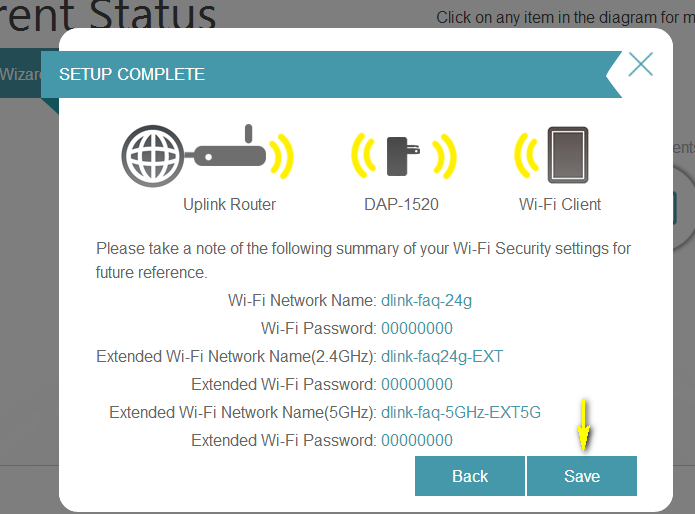Click the Extended Wi-Fi Network Name(5GHz) label
The image size is (695, 514).
point(242,412)
